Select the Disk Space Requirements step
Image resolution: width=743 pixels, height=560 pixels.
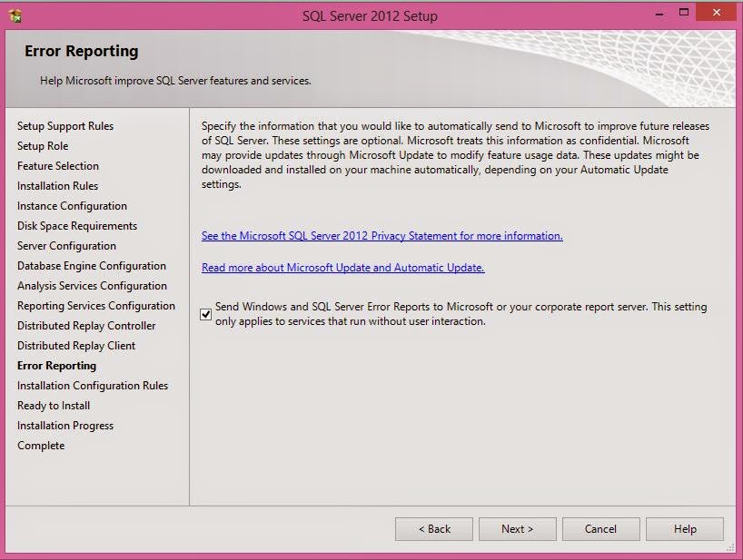[77, 226]
